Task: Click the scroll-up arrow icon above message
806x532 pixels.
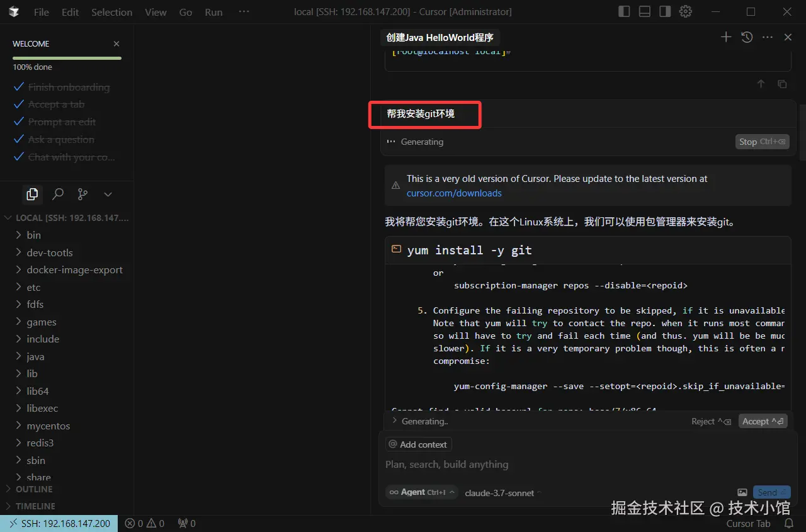Action: (761, 84)
